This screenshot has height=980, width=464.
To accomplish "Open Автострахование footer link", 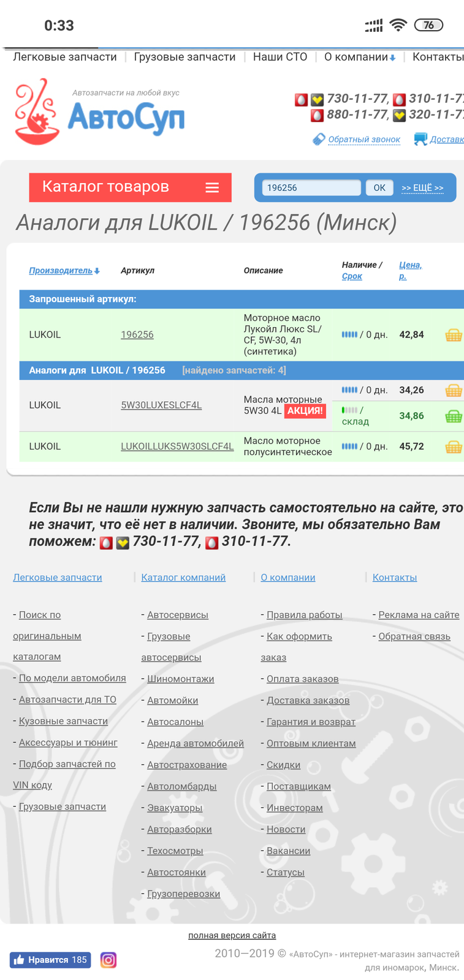I will coord(187,765).
